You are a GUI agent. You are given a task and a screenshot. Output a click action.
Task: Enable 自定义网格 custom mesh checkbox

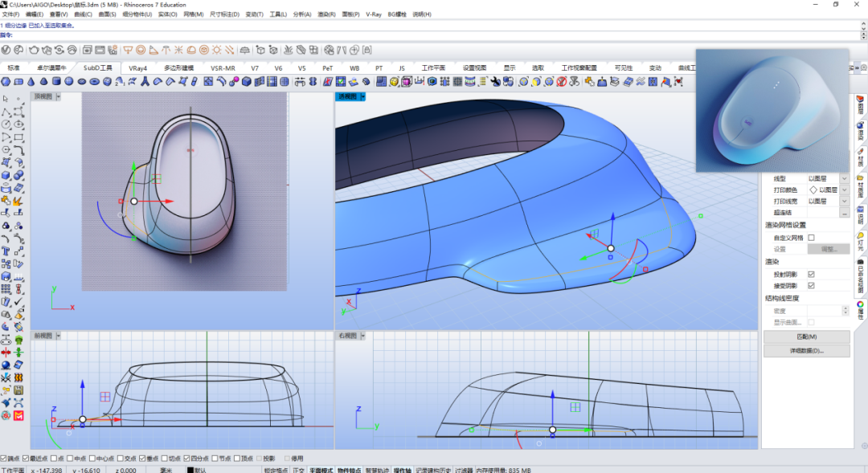811,238
